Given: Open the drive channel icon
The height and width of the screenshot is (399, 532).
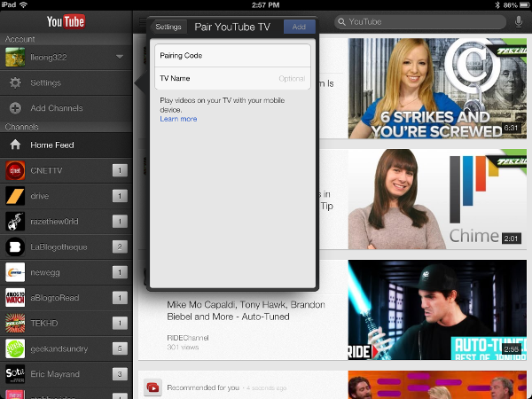Looking at the screenshot, I should pos(15,196).
